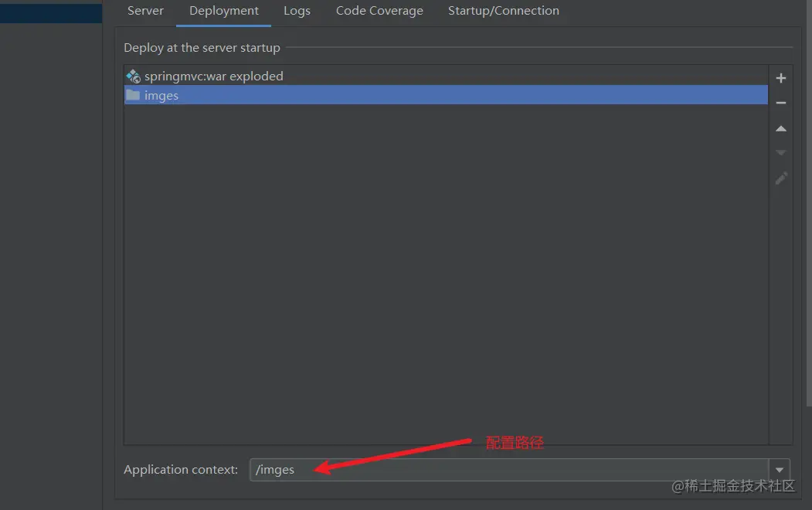Remove the selected deployment with the minus icon

pos(781,103)
